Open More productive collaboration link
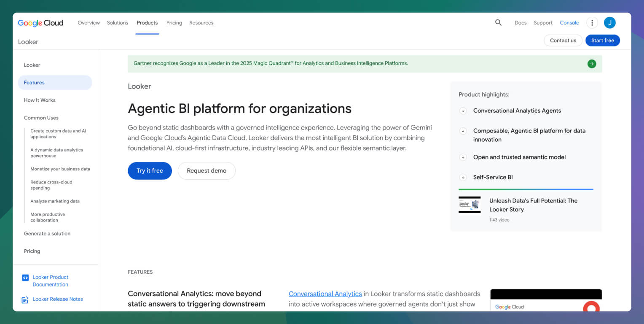This screenshot has height=324, width=644. coord(48,217)
